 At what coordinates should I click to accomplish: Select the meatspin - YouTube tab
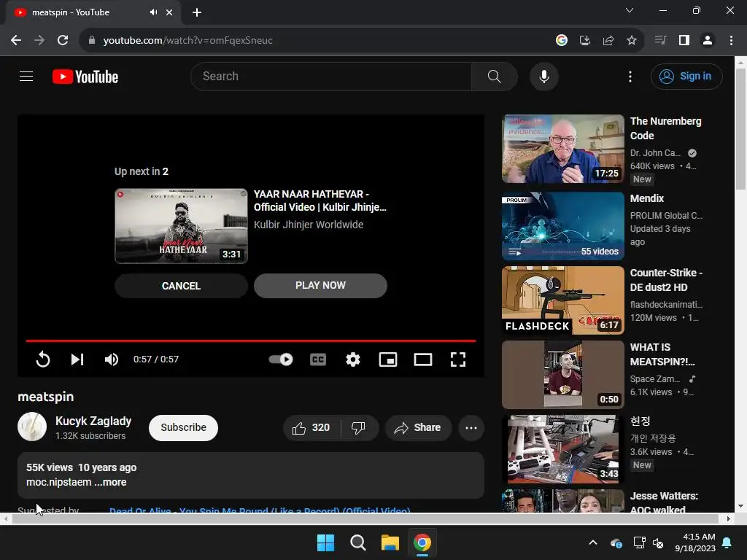[93, 12]
